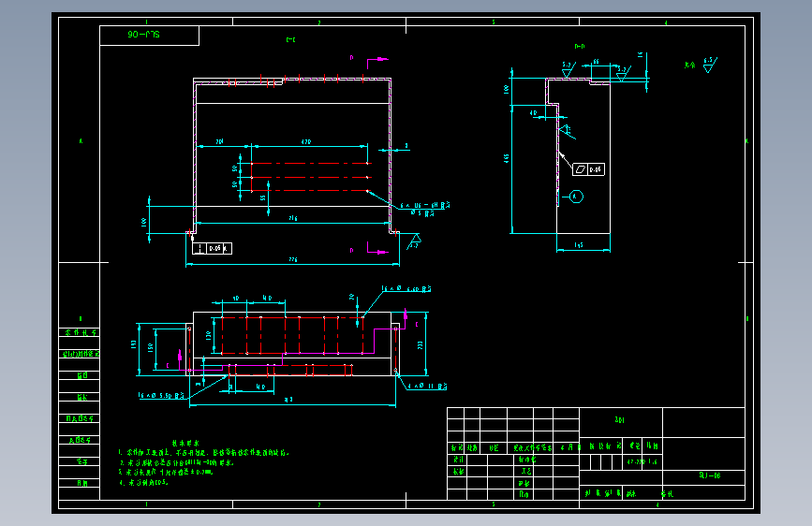Click the SLJ-06 drawing number in title block
The height and width of the screenshot is (526, 812).
710,475
